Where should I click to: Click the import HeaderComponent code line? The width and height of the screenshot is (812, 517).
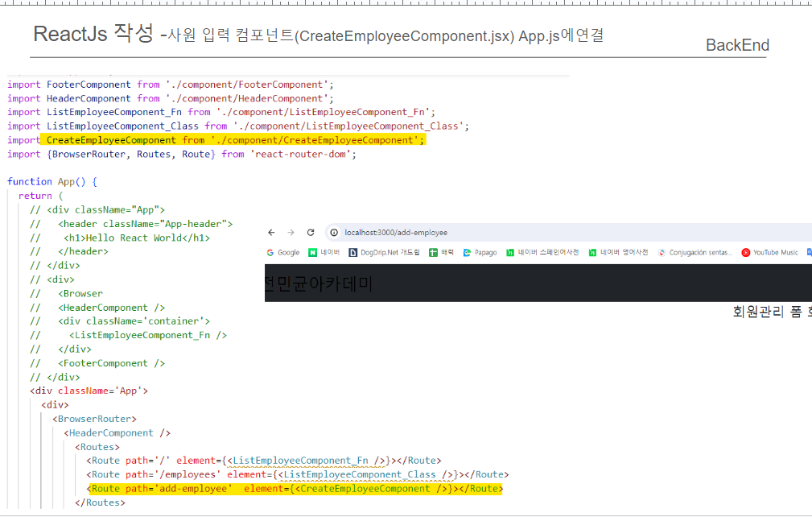171,98
